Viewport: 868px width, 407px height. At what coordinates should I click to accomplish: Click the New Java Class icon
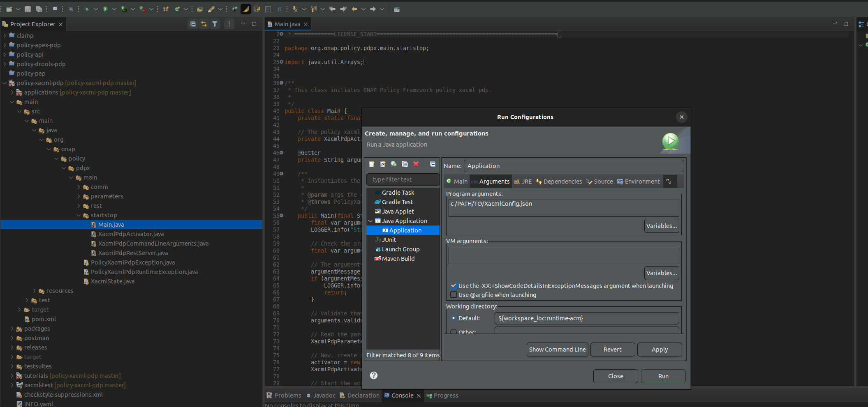pos(177,9)
